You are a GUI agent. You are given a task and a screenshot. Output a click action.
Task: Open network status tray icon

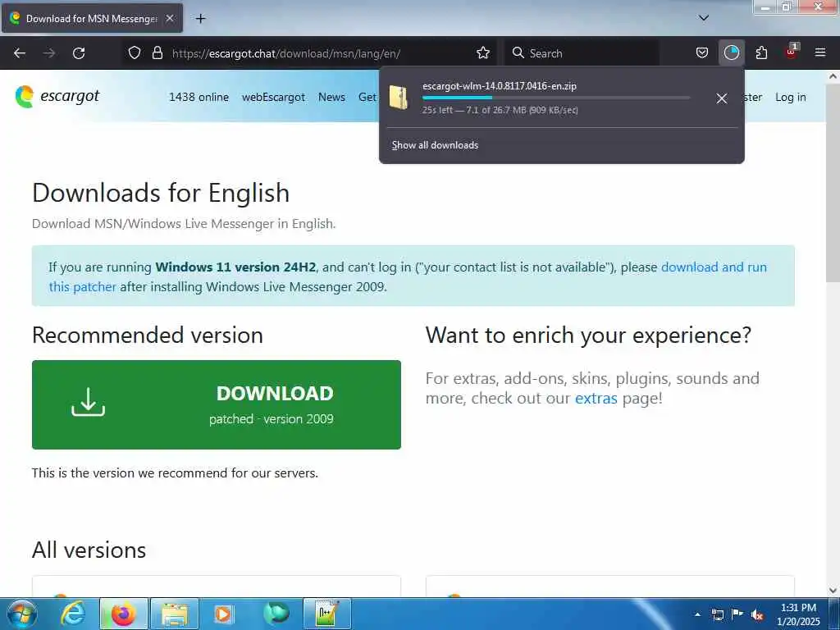[x=717, y=614]
